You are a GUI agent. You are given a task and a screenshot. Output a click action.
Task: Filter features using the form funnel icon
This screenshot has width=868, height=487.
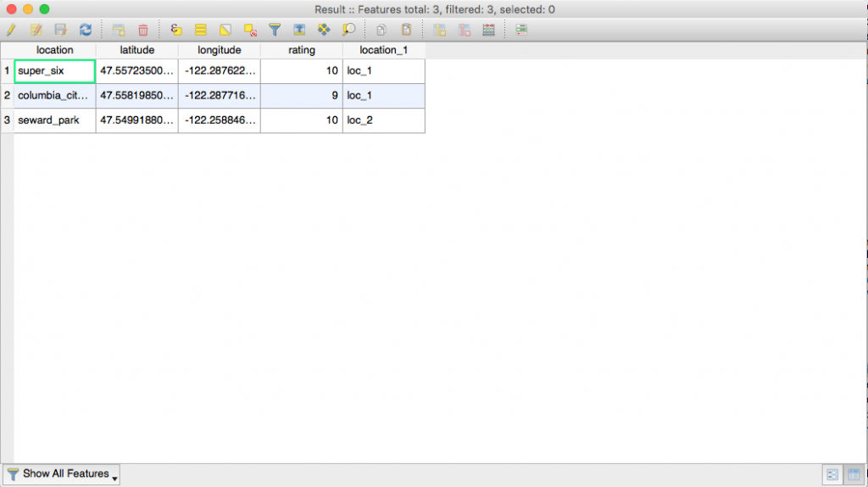pyautogui.click(x=275, y=30)
